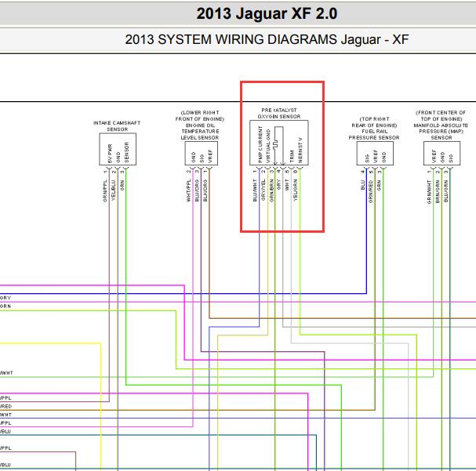Click the "VREF" pin in fuel rail sensor

tap(376, 157)
